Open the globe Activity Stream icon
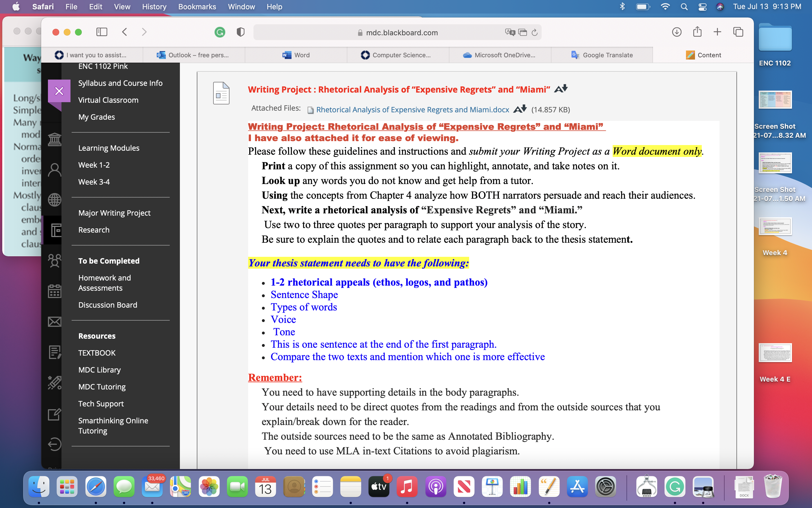The height and width of the screenshot is (508, 812). point(54,200)
